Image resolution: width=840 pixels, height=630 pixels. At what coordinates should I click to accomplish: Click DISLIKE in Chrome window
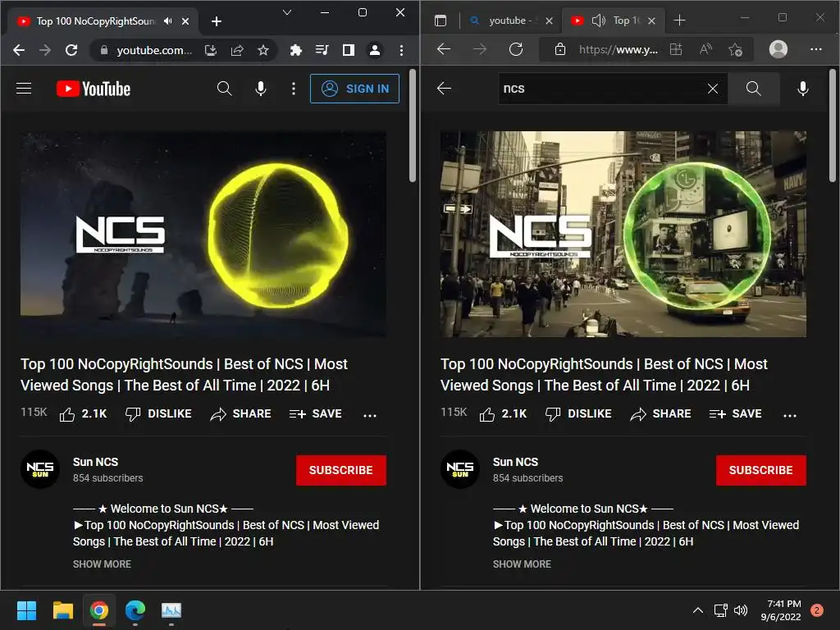[158, 413]
